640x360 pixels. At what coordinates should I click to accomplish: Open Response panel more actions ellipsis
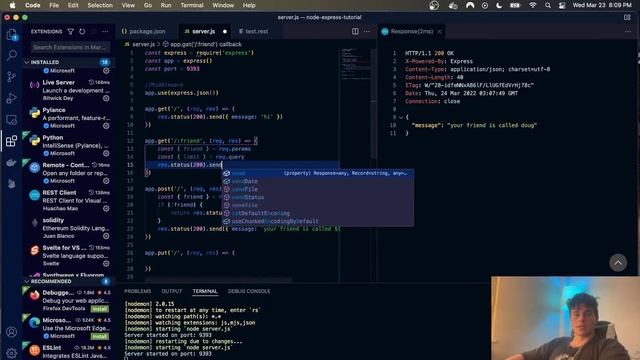point(628,31)
